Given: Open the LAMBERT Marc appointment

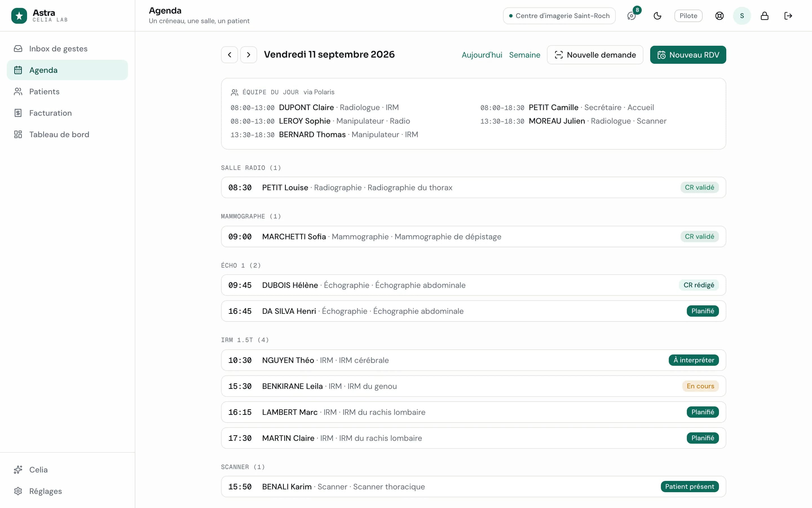Looking at the screenshot, I should pos(473,412).
